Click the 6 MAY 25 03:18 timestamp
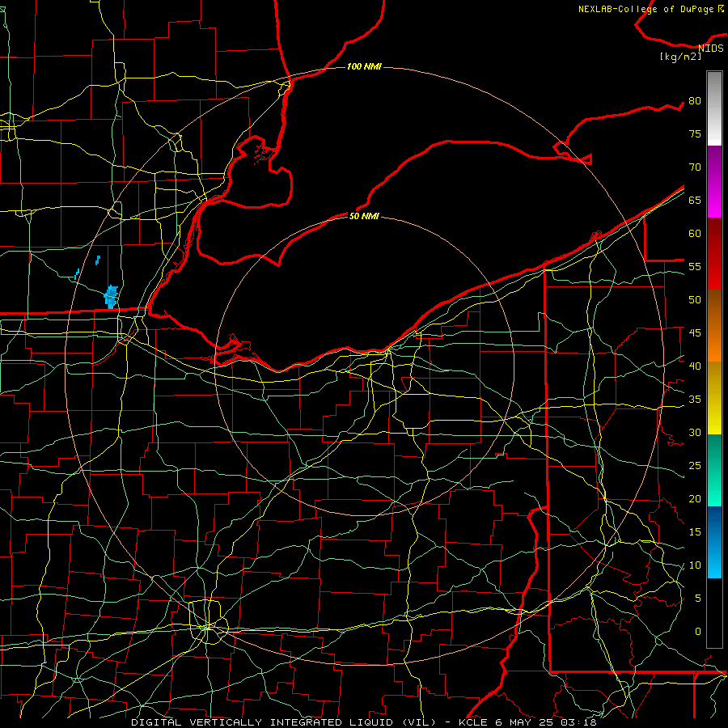The width and height of the screenshot is (728, 728). (x=548, y=722)
